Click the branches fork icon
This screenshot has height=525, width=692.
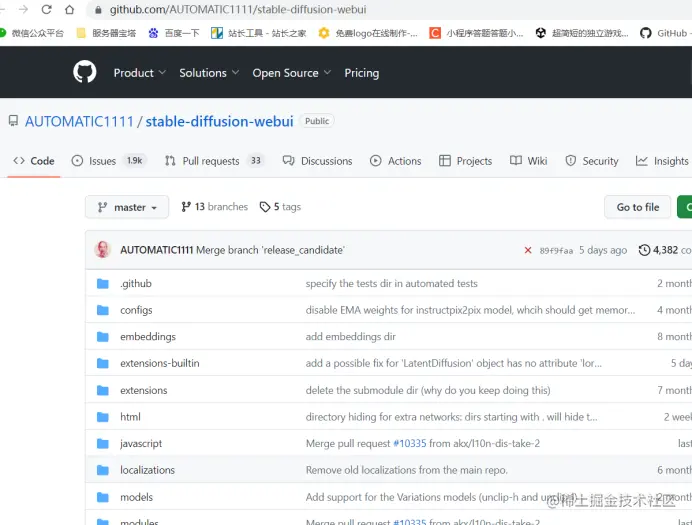pyautogui.click(x=186, y=207)
